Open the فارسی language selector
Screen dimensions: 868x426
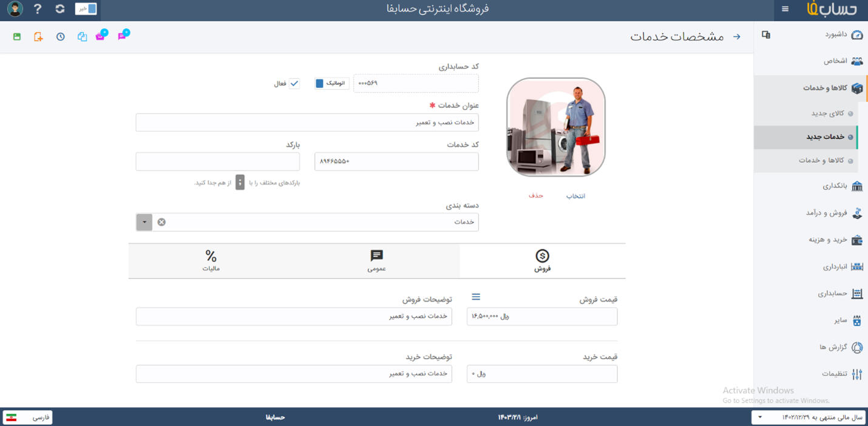point(28,418)
